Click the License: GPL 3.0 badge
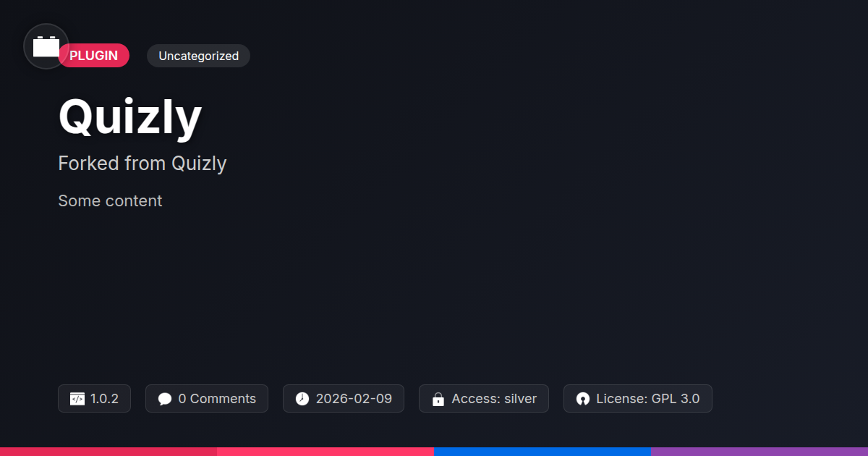The image size is (868, 456). coord(638,399)
